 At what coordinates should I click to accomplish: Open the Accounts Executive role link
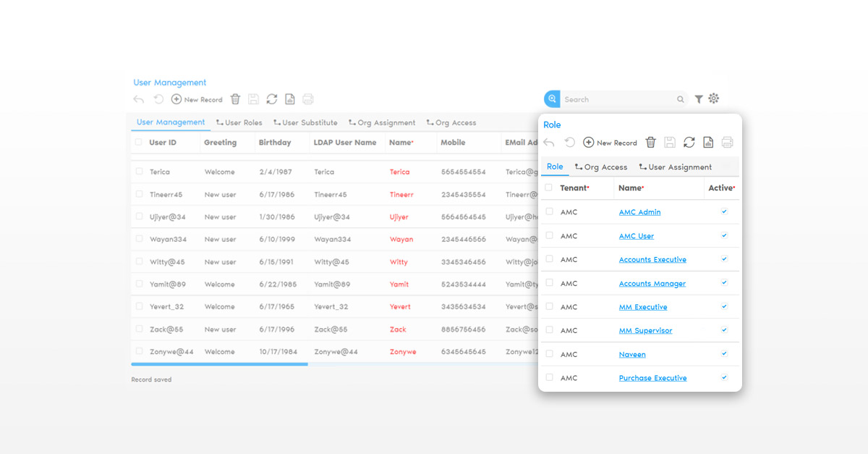point(652,259)
